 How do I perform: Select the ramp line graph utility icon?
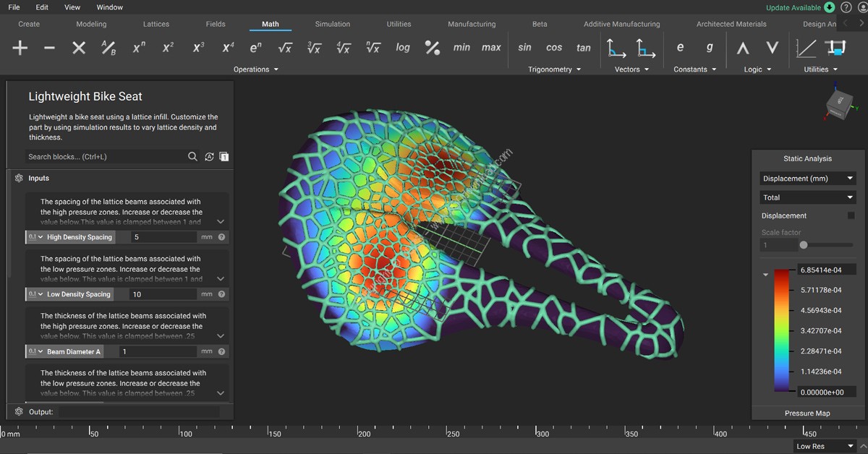click(x=806, y=48)
